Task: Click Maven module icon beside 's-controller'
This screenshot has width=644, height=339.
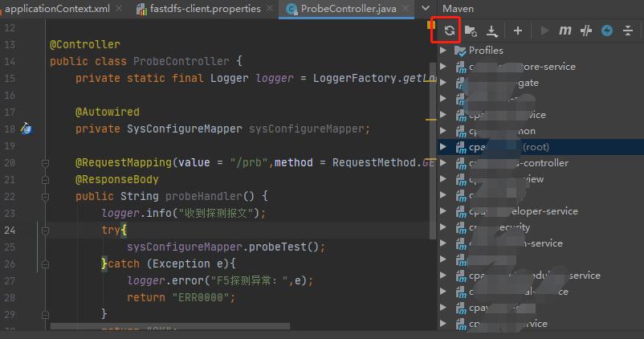Action: tap(461, 164)
